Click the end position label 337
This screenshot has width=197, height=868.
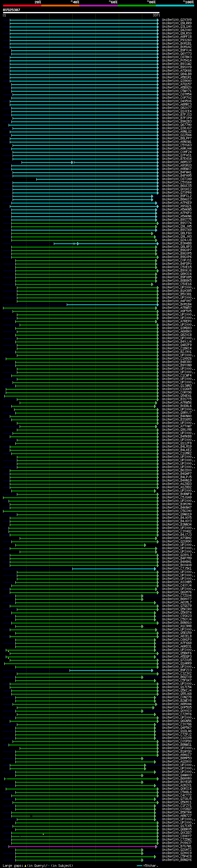(x=155, y=15)
